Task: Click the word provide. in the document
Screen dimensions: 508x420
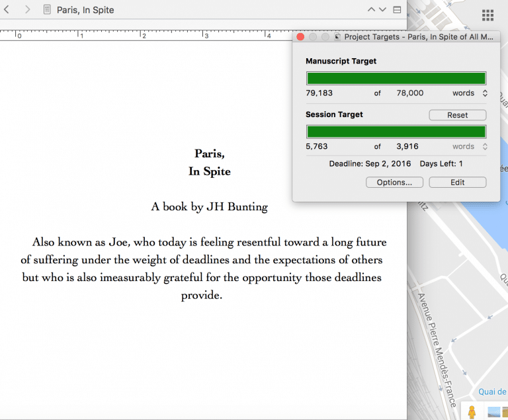Action: (x=202, y=295)
